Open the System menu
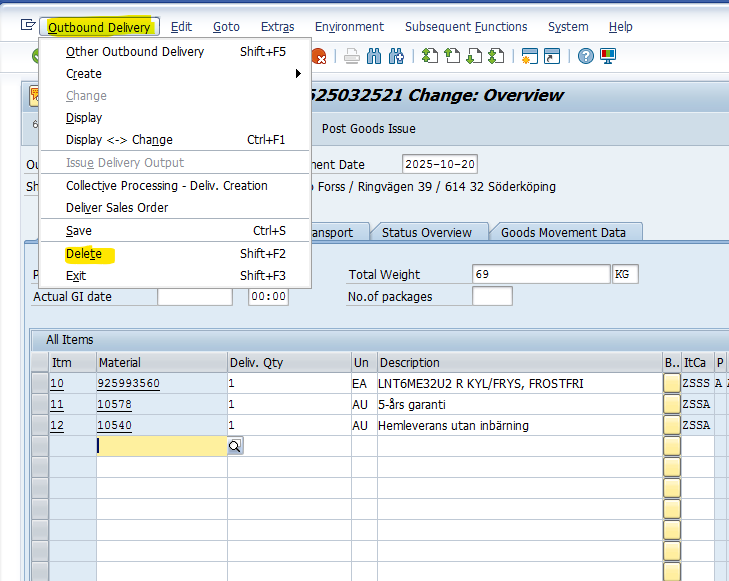The width and height of the screenshot is (729, 581). tap(568, 27)
